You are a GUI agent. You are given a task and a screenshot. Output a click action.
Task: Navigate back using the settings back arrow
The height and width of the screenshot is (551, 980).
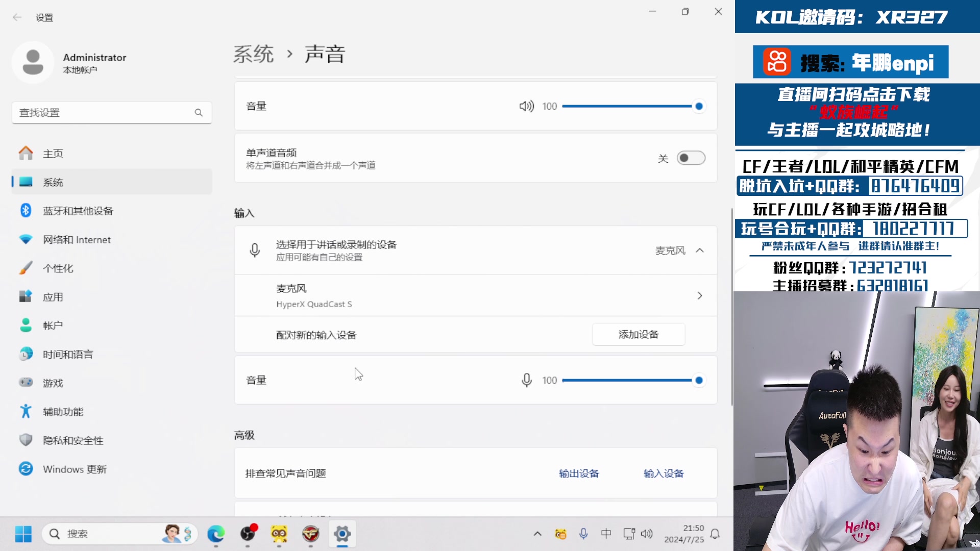17,17
